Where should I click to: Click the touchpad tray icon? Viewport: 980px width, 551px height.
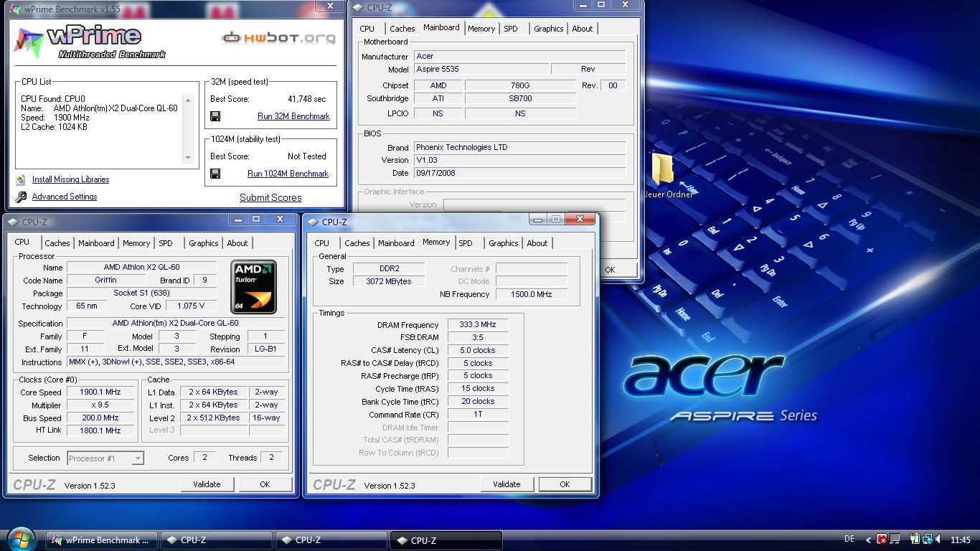point(894,540)
